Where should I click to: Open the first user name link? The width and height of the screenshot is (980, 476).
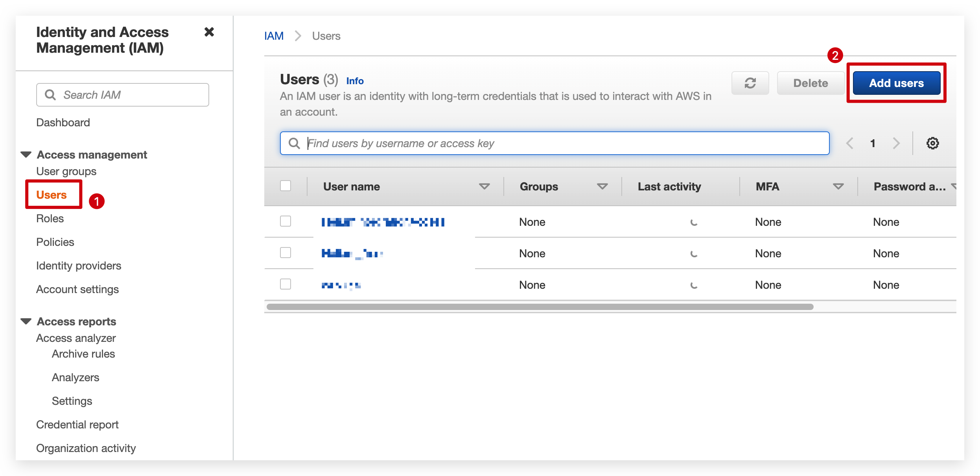[x=383, y=222]
